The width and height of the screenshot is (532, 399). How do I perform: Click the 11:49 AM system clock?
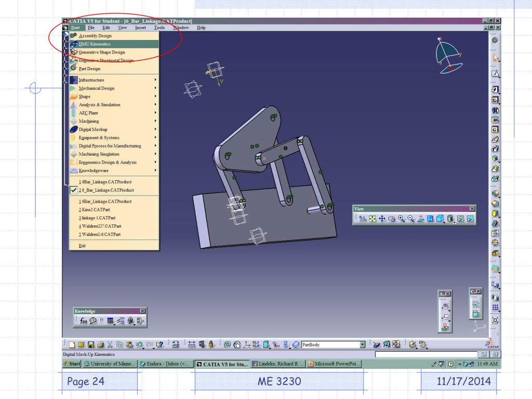pos(487,364)
